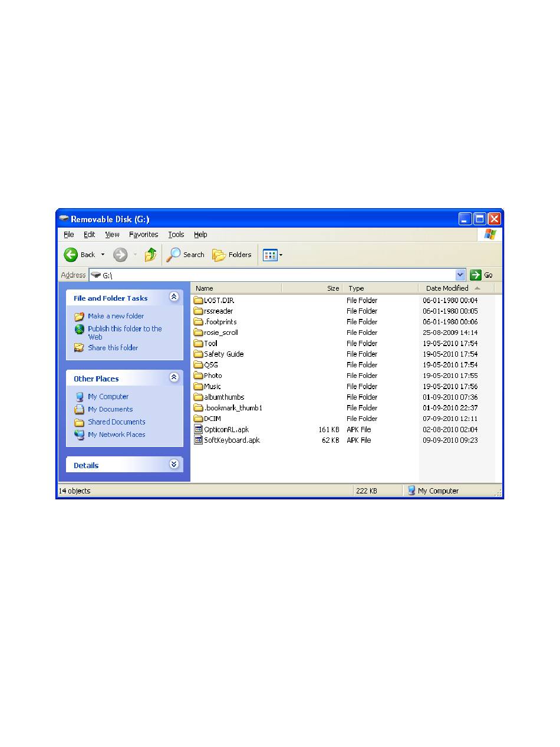Open the Edit menu
560x747 pixels.
[x=89, y=235]
